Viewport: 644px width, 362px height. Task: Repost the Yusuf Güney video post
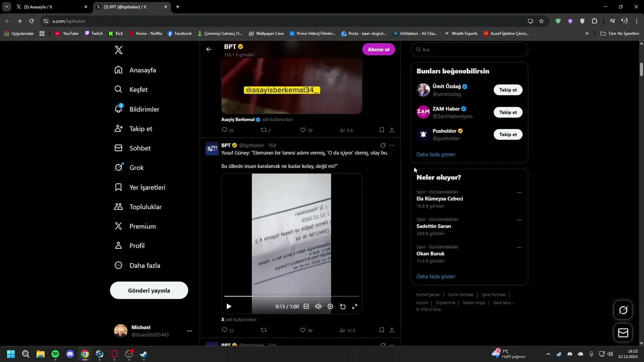pyautogui.click(x=263, y=330)
